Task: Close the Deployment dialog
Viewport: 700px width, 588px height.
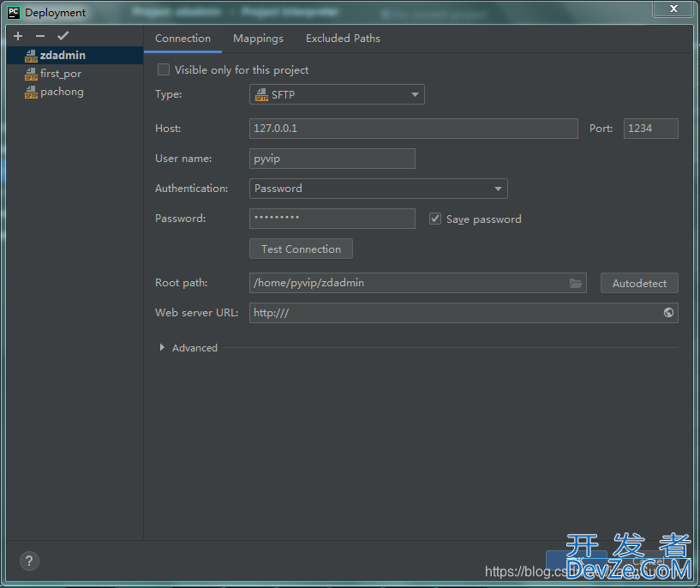Action: coord(673,9)
